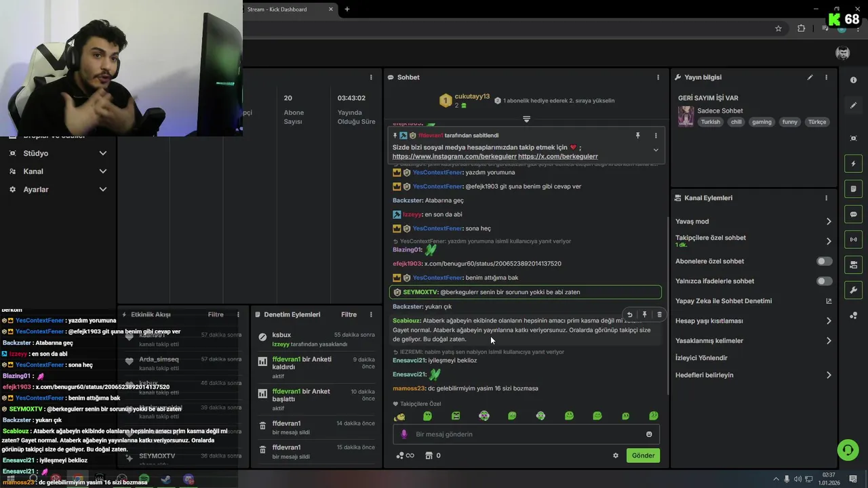Open Filtre in Etkinlik Akışı panel
The width and height of the screenshot is (868, 488).
coord(216,314)
